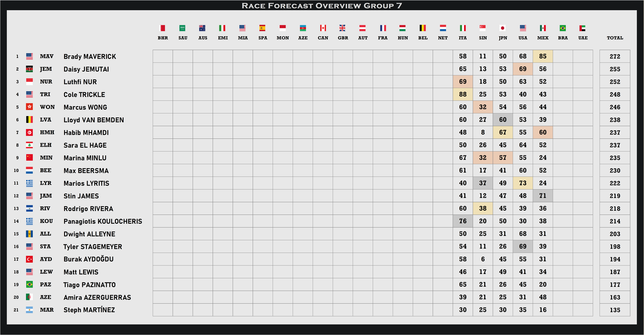Click the Singapore flag above SIN
This screenshot has height=335, width=644.
483,28
